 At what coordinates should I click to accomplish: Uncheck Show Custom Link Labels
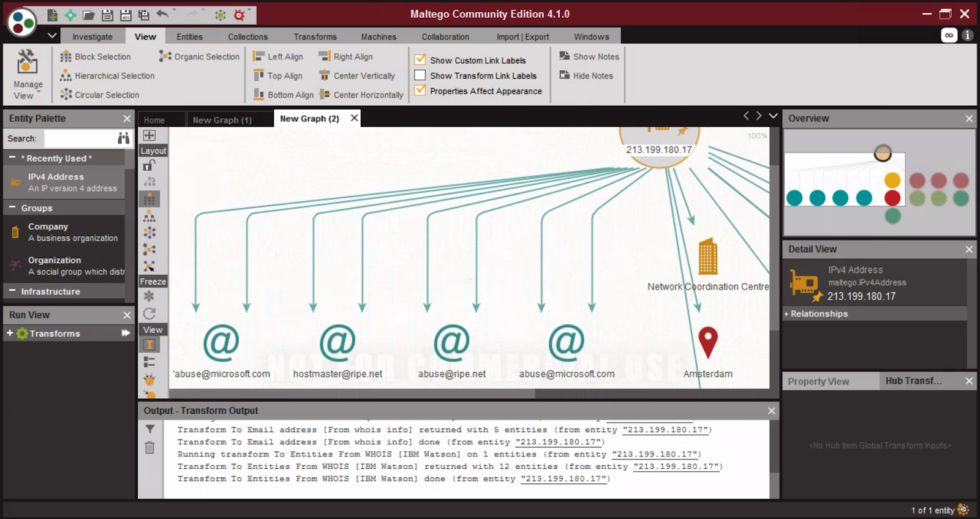click(420, 59)
